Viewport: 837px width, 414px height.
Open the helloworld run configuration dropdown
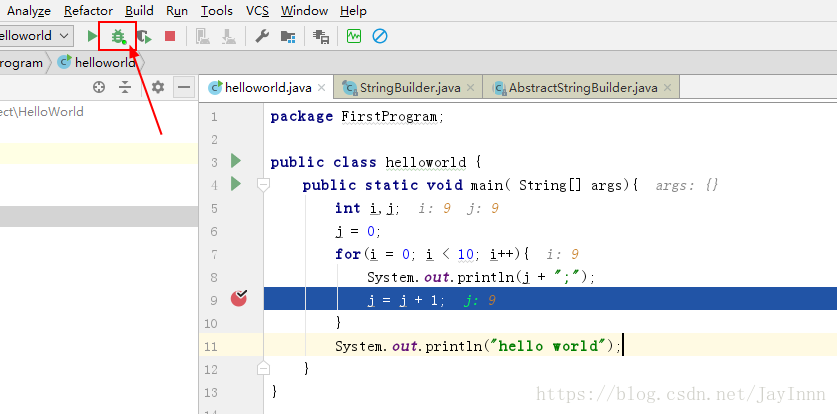point(35,36)
